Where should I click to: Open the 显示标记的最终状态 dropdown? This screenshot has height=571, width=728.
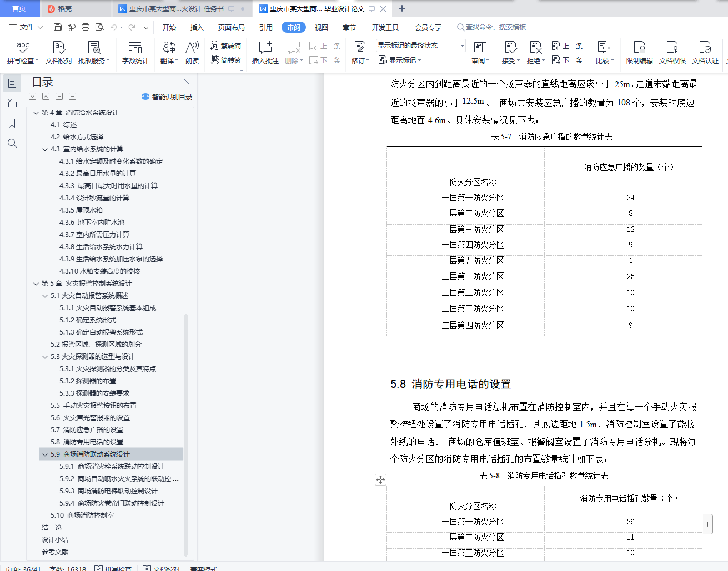(420, 46)
